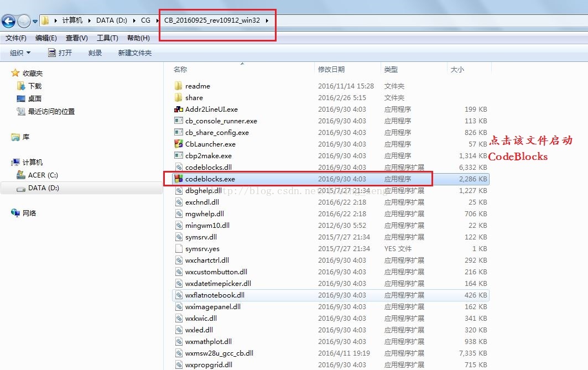Click the wxkwic.dll file icon
The width and height of the screenshot is (588, 370).
point(179,318)
